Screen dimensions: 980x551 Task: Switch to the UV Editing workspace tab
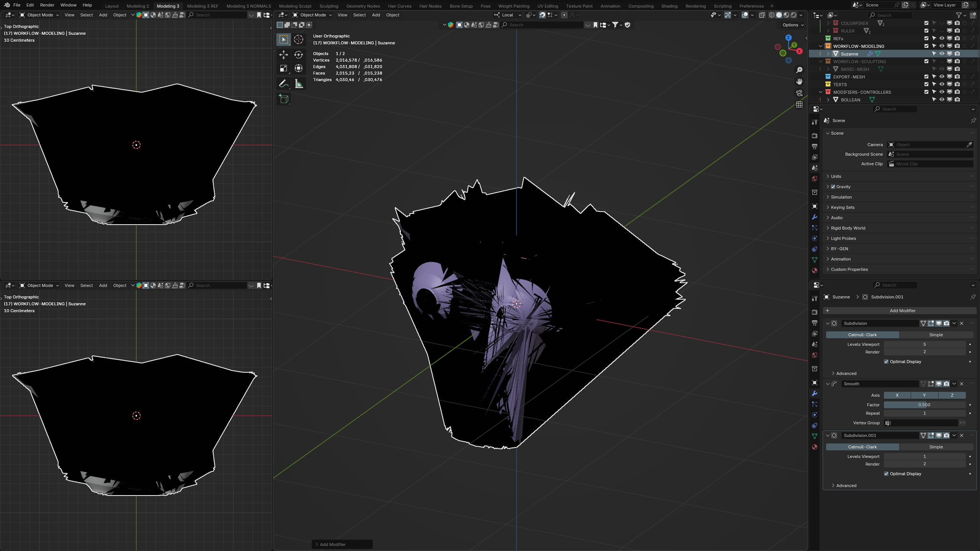[547, 6]
